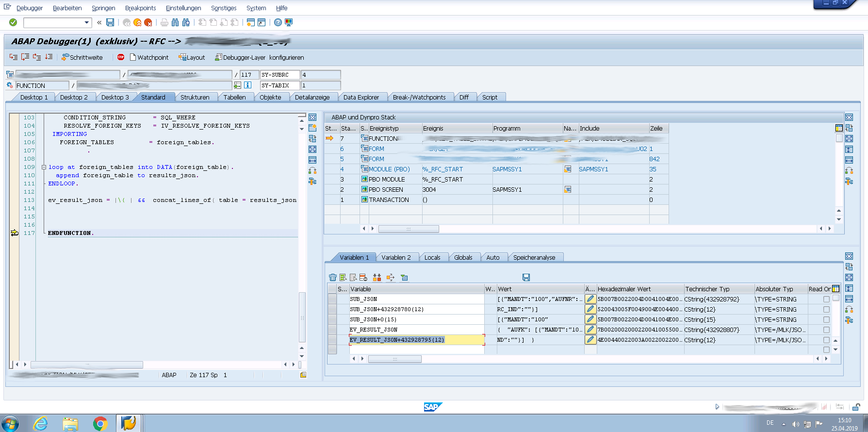Image resolution: width=868 pixels, height=432 pixels.
Task: Click the pencil edit icon for SUB_JSON
Action: pyautogui.click(x=590, y=299)
